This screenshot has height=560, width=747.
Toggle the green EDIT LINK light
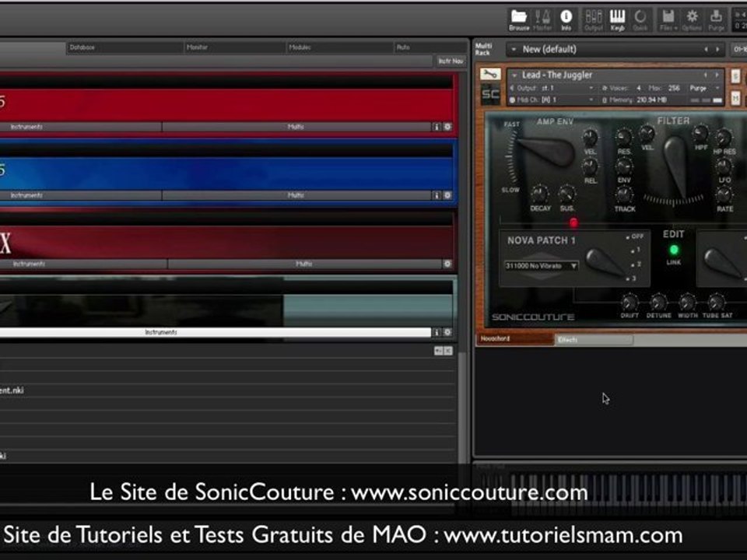[674, 250]
